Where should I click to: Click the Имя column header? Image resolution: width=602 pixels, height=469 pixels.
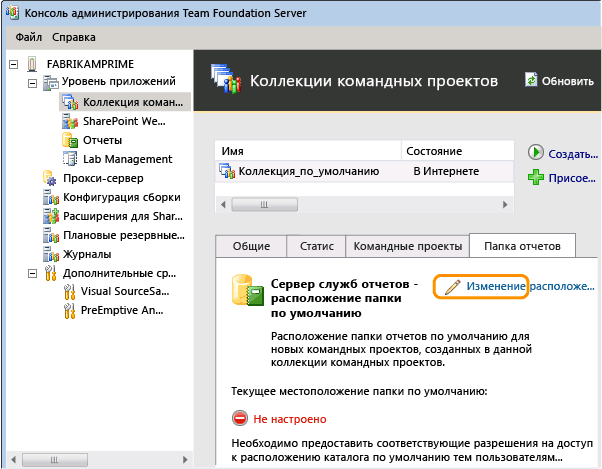pos(308,151)
